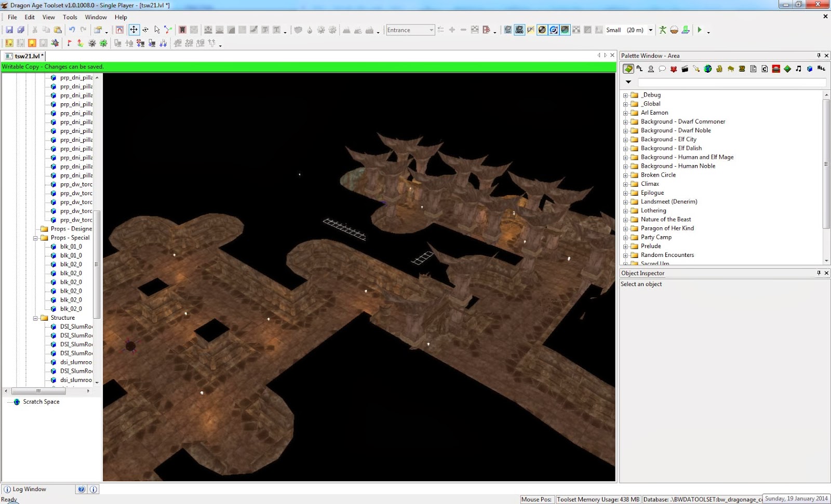This screenshot has height=504, width=831.
Task: Open the palette filter dropdown arrow
Action: point(628,82)
